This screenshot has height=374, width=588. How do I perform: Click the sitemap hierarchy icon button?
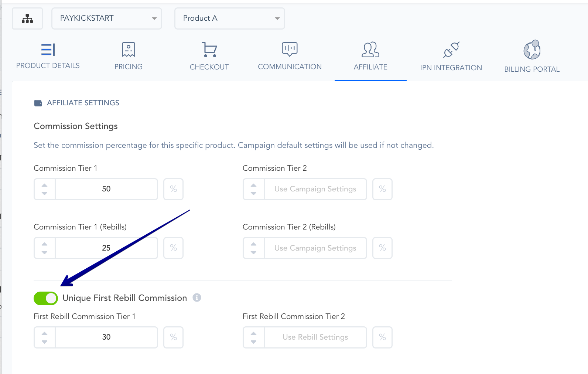pyautogui.click(x=27, y=18)
